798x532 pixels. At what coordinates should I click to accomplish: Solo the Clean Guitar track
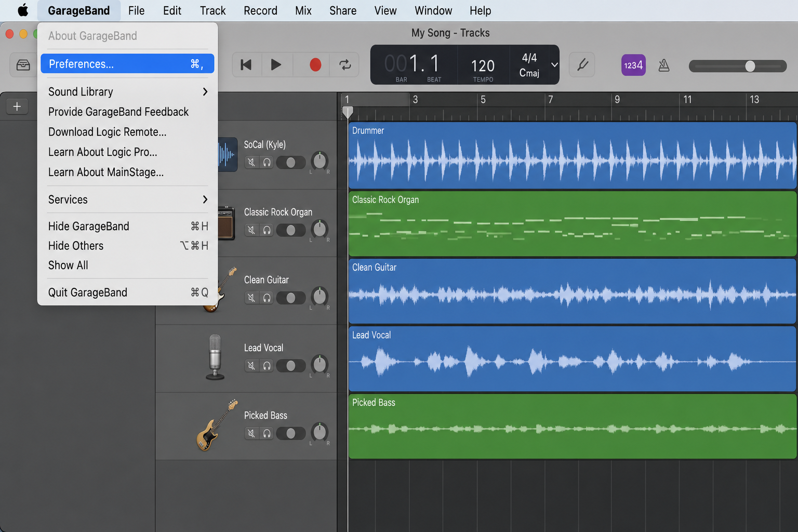(x=267, y=298)
